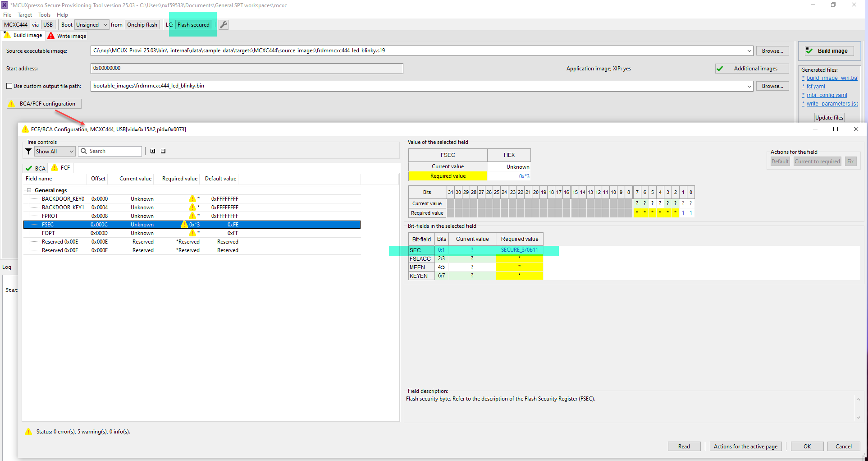868x461 pixels.
Task: Select the FOPT register row
Action: click(x=192, y=233)
